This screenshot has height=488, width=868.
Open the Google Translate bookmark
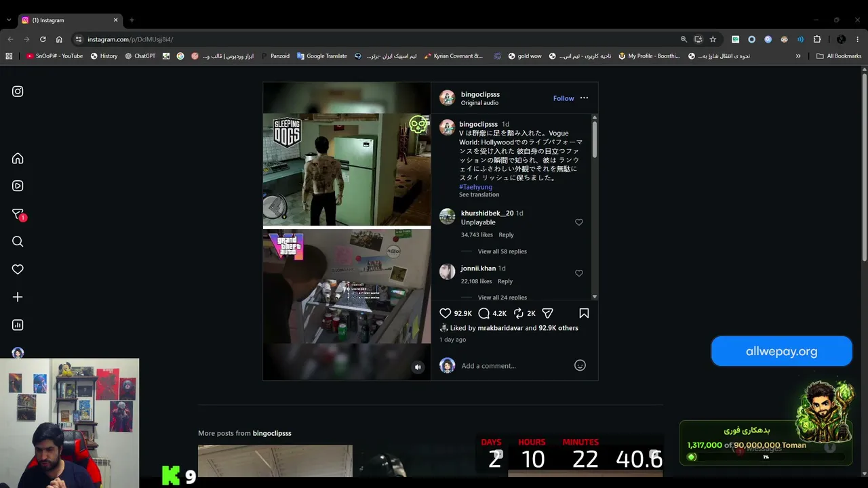pyautogui.click(x=322, y=56)
